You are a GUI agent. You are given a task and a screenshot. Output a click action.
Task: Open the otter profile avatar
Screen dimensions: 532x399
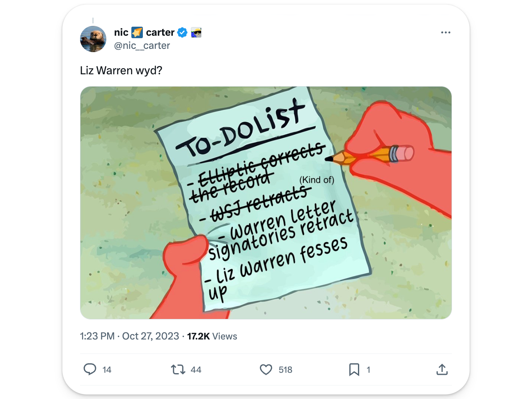[93, 39]
